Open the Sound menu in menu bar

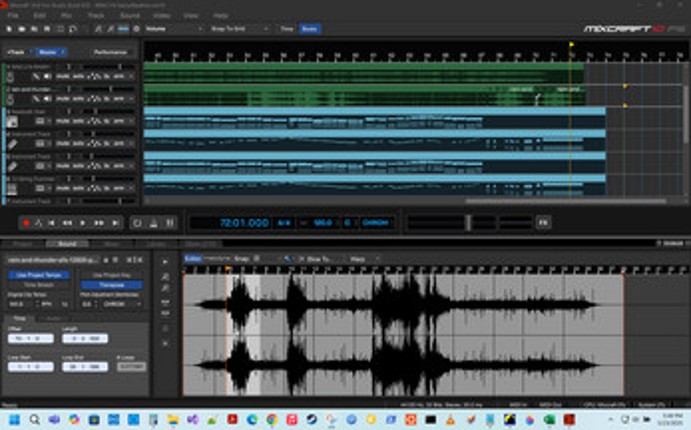pos(129,16)
